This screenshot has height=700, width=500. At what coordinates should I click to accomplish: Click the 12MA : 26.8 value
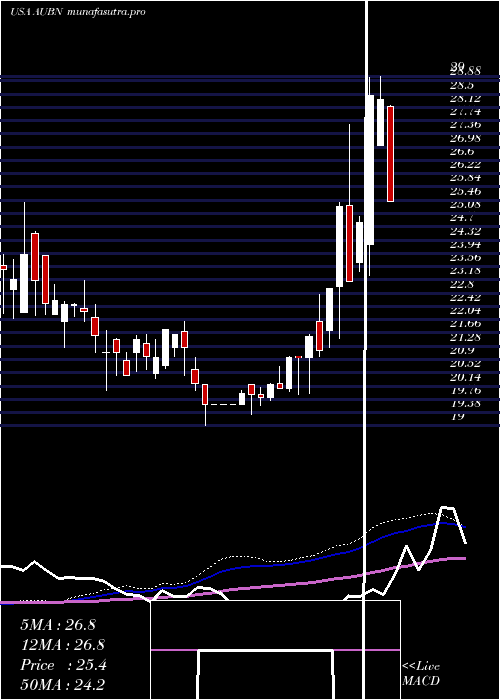(x=62, y=645)
